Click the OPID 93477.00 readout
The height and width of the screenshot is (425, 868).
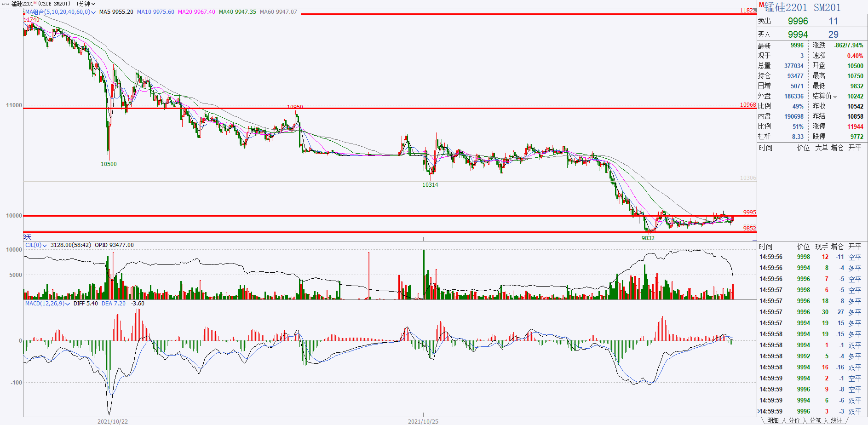pos(114,245)
